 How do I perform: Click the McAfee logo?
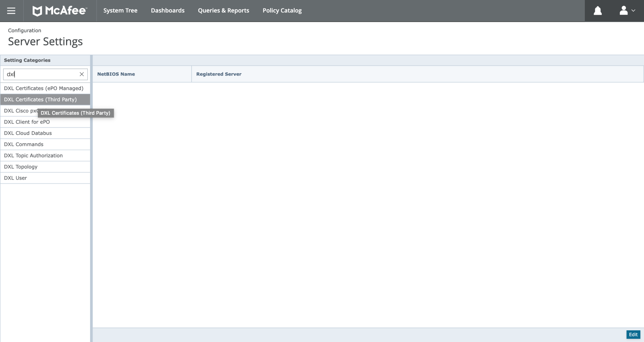pyautogui.click(x=60, y=11)
